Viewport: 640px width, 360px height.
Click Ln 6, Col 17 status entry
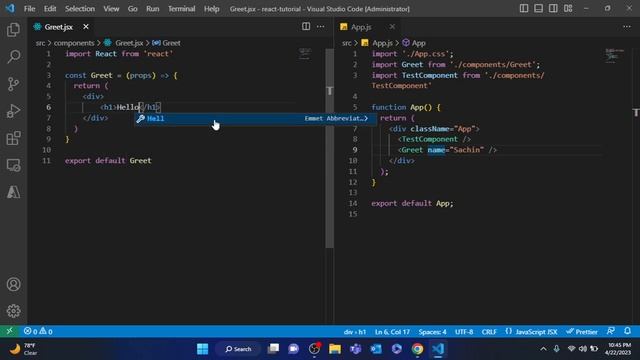pyautogui.click(x=392, y=331)
